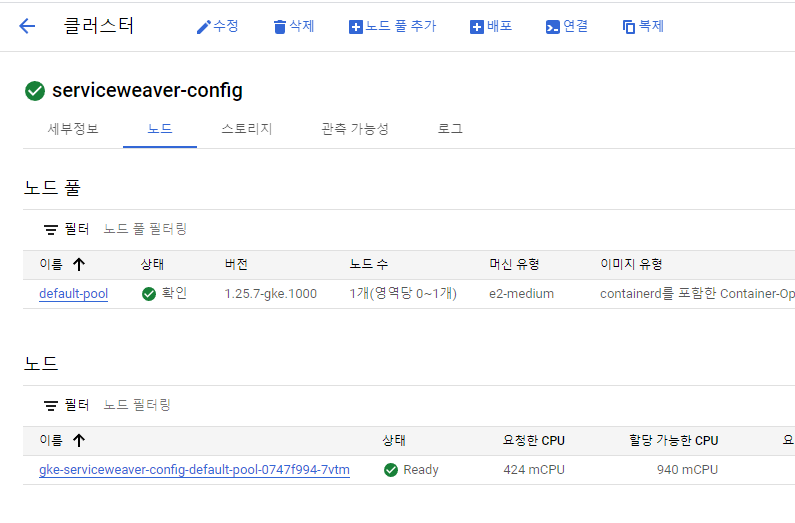
Task: Sort nodes by 이름 column arrow
Action: (x=80, y=441)
